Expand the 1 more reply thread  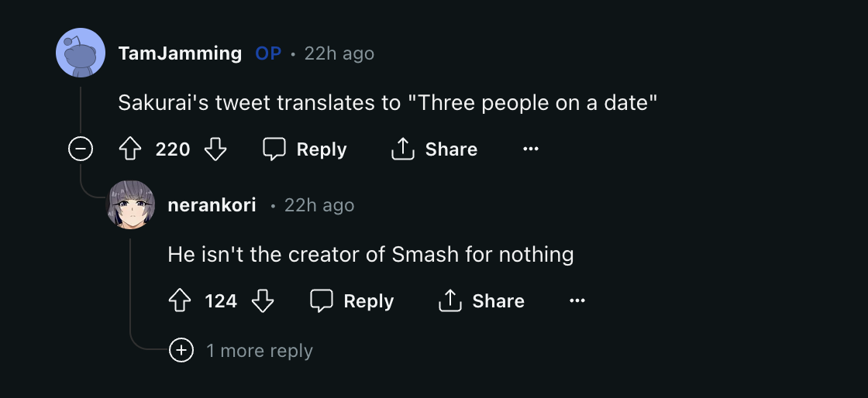(x=181, y=351)
